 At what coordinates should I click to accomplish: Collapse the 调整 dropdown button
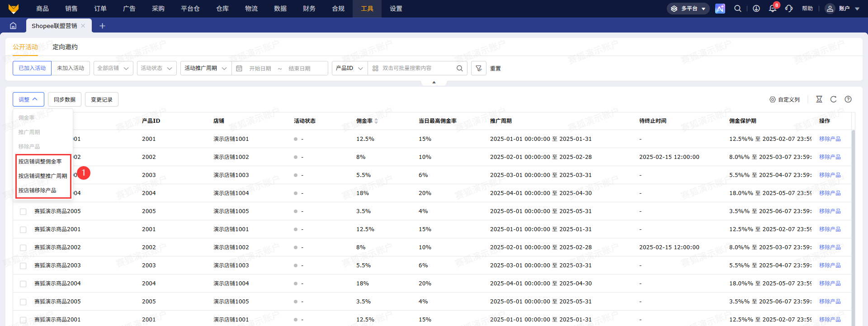point(28,99)
